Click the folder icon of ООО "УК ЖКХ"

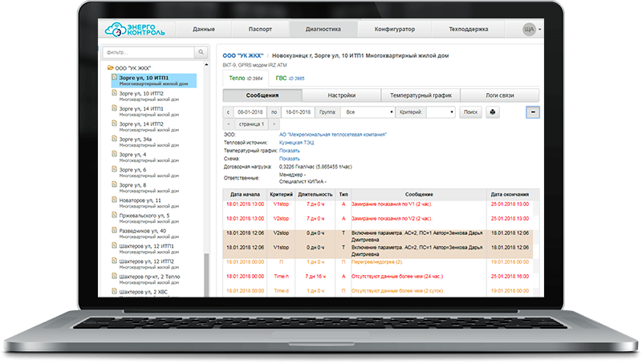[x=110, y=68]
